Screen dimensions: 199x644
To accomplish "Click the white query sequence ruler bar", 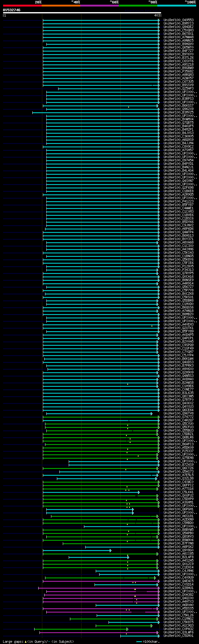I will (x=82, y=13).
